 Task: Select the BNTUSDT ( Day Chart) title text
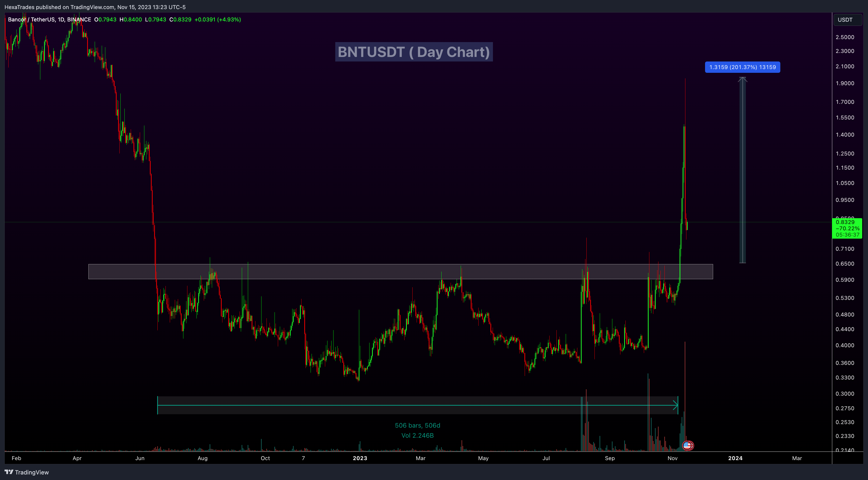414,52
